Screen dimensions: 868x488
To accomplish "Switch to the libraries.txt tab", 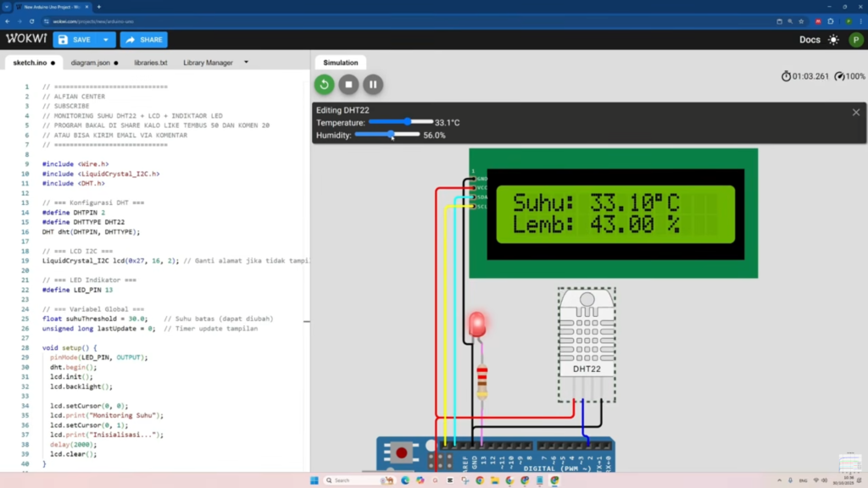I will [x=151, y=63].
